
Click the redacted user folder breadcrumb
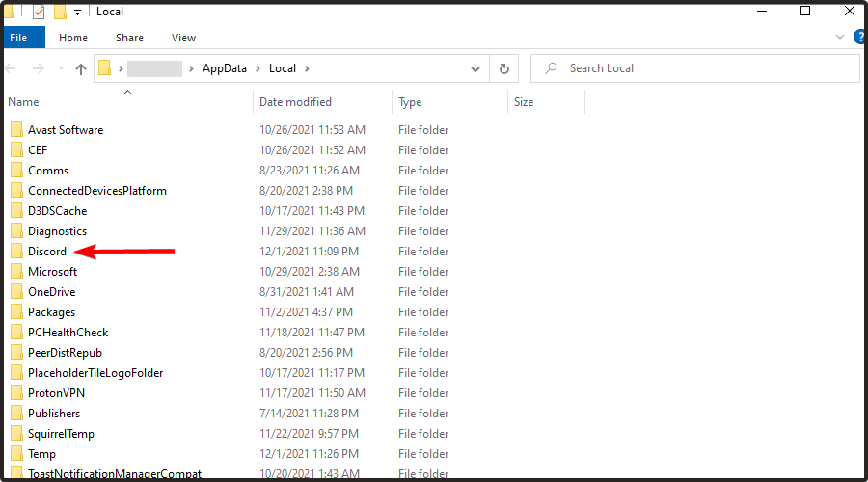[154, 68]
